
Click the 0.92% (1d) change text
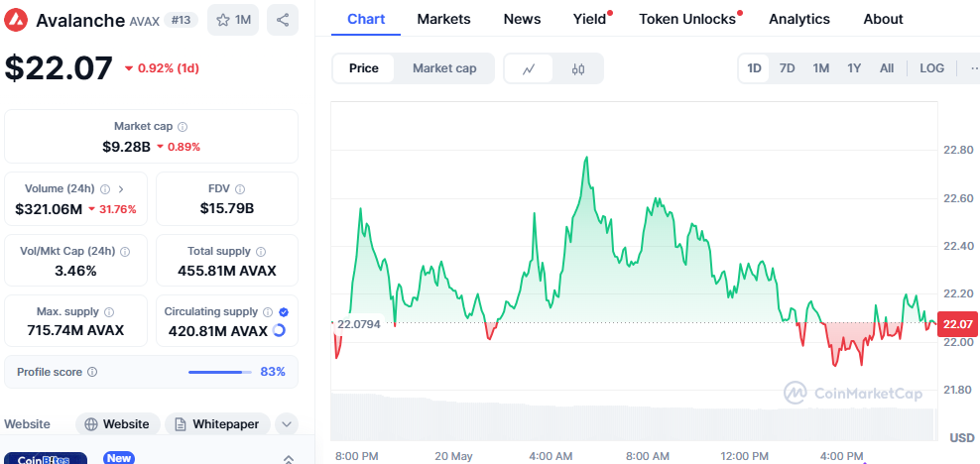coord(168,68)
